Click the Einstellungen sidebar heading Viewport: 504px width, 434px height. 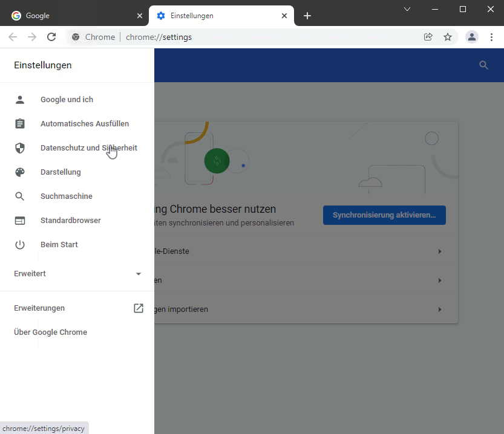[43, 65]
